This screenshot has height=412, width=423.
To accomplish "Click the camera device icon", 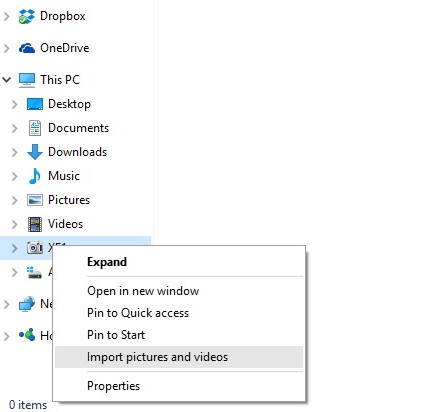I will [35, 248].
